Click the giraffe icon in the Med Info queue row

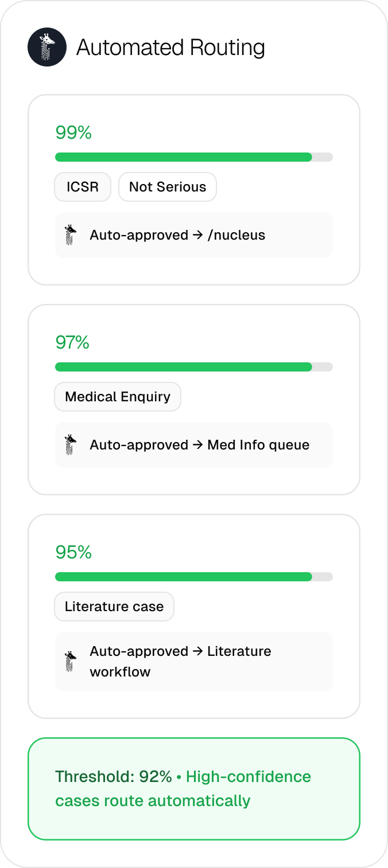71,445
